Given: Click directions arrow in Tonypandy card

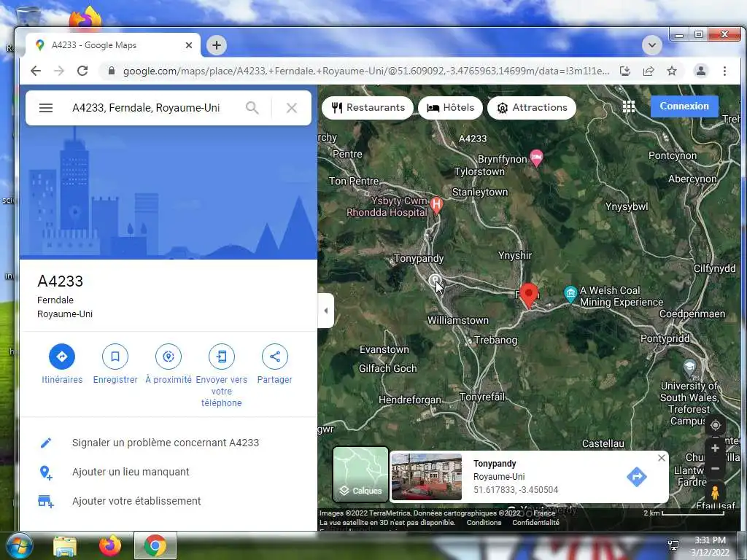Looking at the screenshot, I should 636,477.
